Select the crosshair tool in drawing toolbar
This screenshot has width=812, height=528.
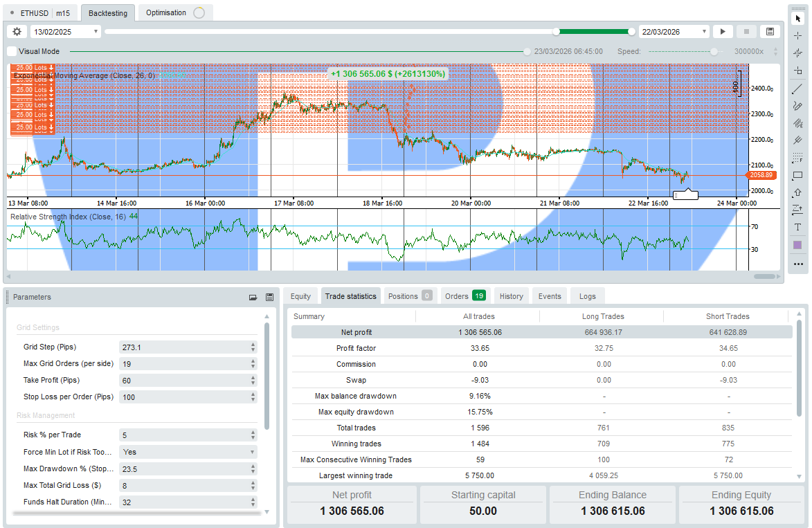[x=797, y=35]
